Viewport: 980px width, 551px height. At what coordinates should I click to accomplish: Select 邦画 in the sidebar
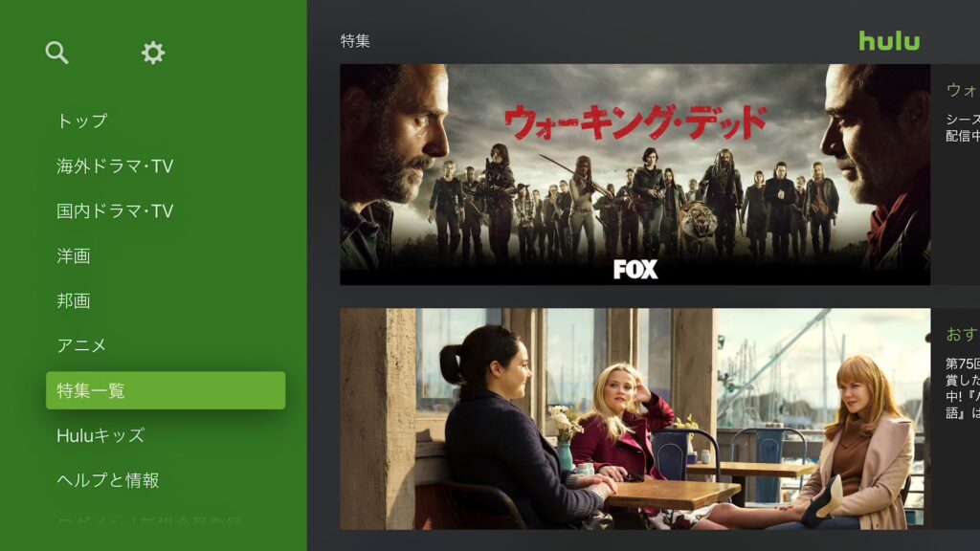[74, 300]
